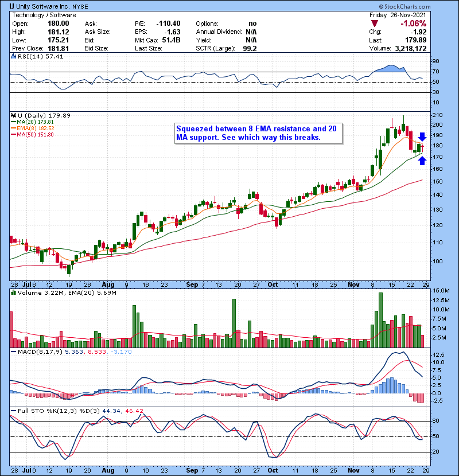Viewport: 459px width, 476px height.
Task: Select the Open value 180.00
Action: 59,24
